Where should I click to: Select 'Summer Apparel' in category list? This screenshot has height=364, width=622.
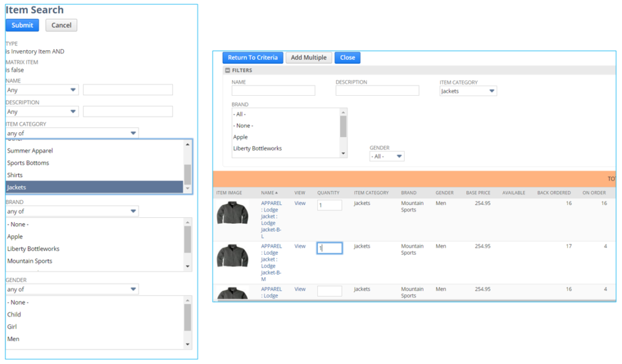(30, 150)
